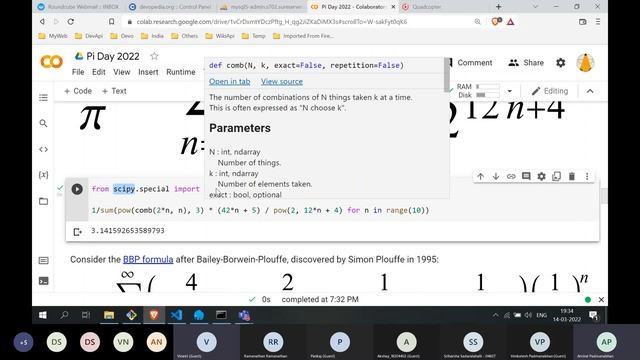The width and height of the screenshot is (640, 360).
Task: Click the Disk usage bar
Action: [x=488, y=95]
